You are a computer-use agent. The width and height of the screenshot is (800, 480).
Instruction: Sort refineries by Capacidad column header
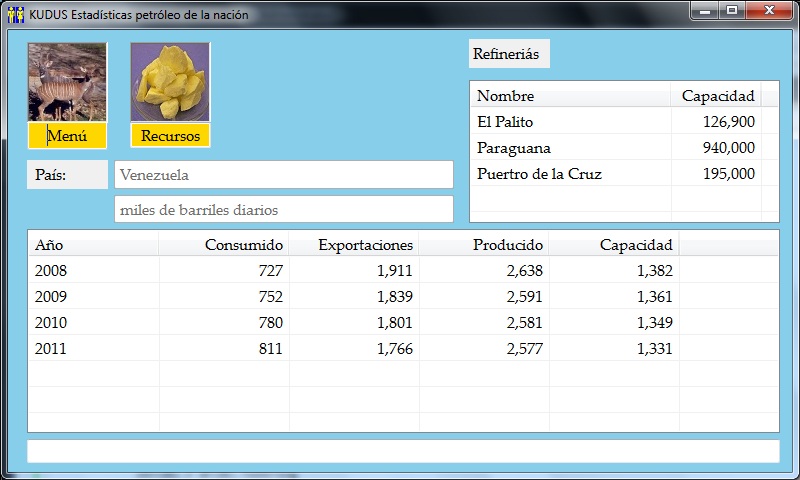pos(716,96)
